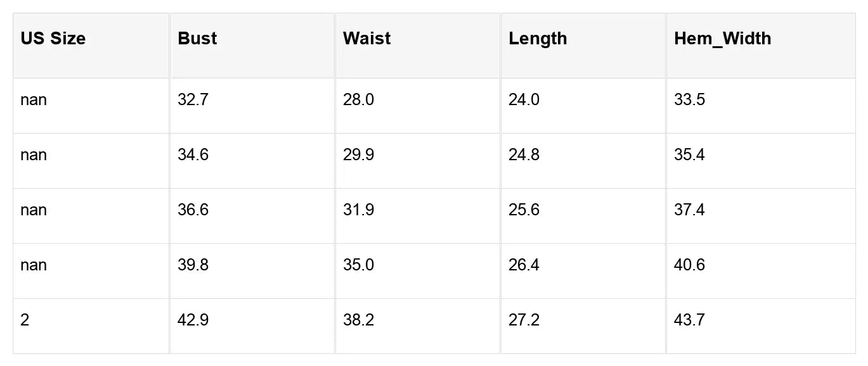Viewport: 868px width, 366px height.
Task: Click the Hem_Width column header
Action: (x=722, y=39)
